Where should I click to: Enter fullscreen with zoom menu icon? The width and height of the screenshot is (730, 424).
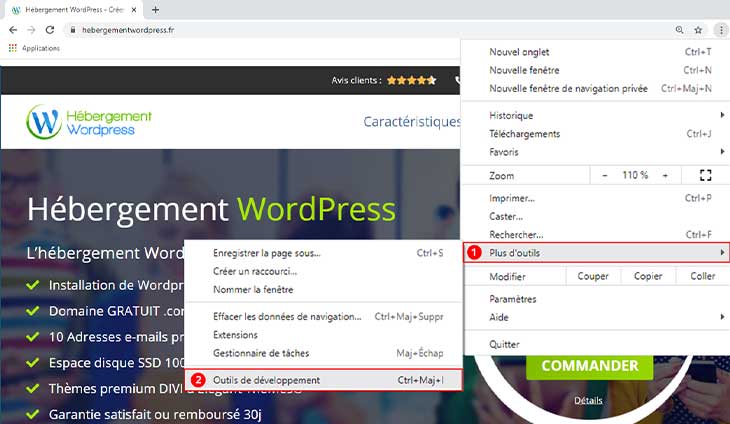[x=705, y=175]
